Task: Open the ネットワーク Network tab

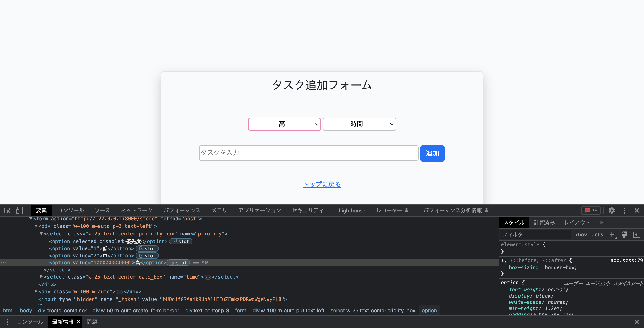Action: [x=136, y=211]
